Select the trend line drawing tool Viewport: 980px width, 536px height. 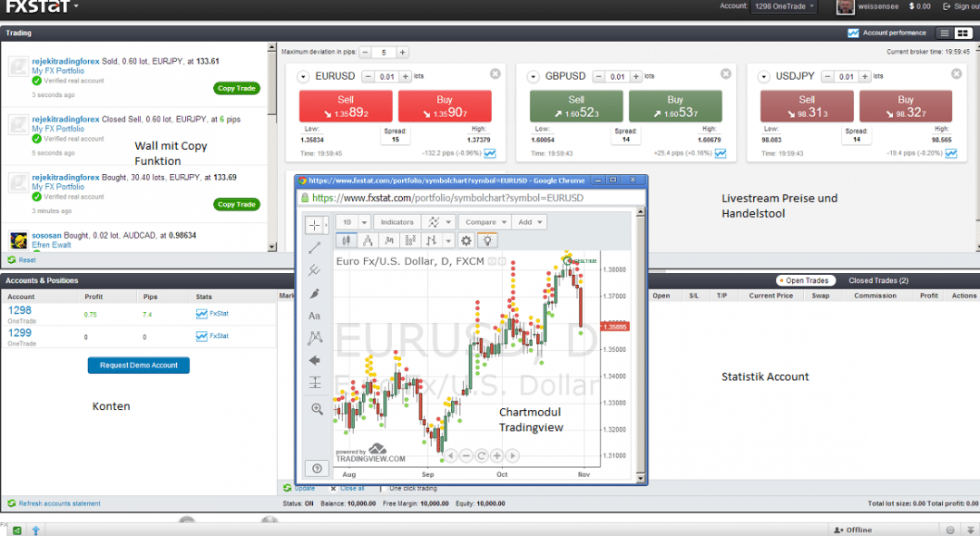coord(315,247)
